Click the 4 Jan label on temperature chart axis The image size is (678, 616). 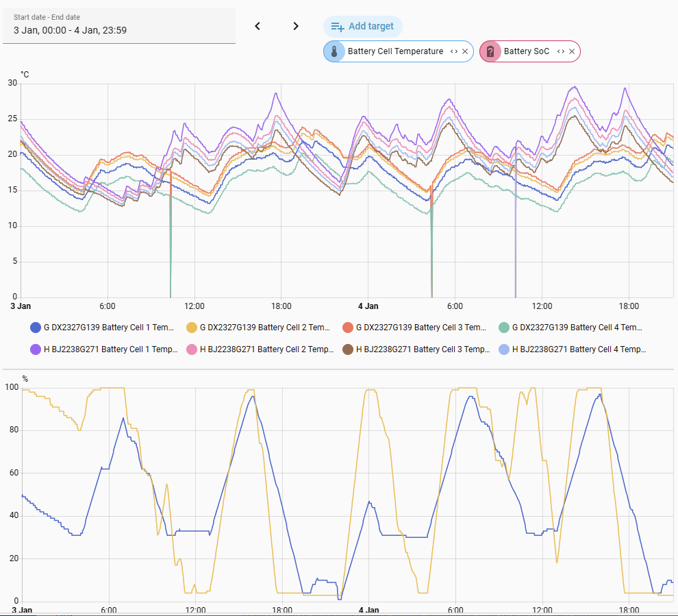point(368,306)
